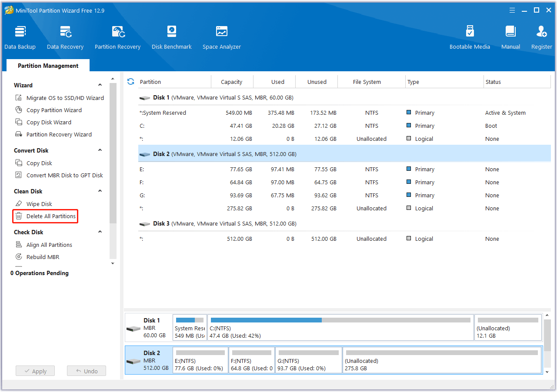The height and width of the screenshot is (392, 557).
Task: Click the disk map scroll-up arrow
Action: [x=548, y=316]
